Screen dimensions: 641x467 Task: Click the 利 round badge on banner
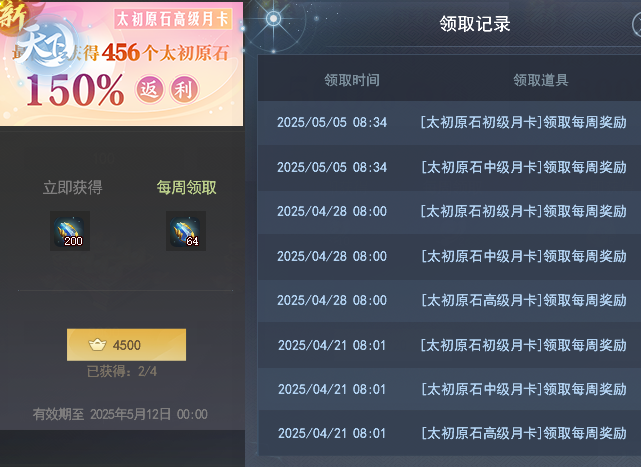tap(184, 90)
